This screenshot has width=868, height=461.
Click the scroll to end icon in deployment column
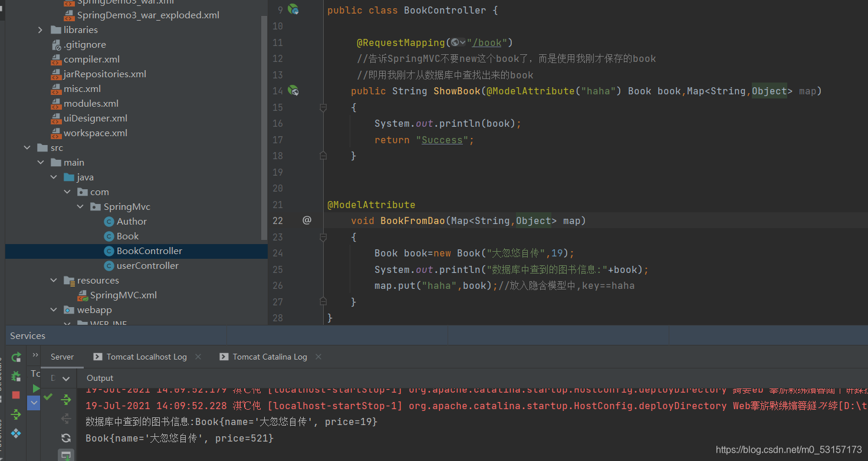(66, 455)
